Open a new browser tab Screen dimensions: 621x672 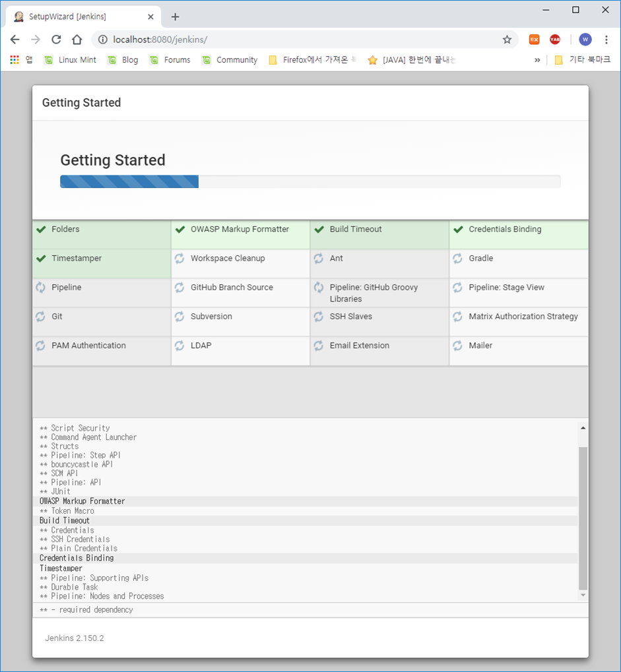175,16
